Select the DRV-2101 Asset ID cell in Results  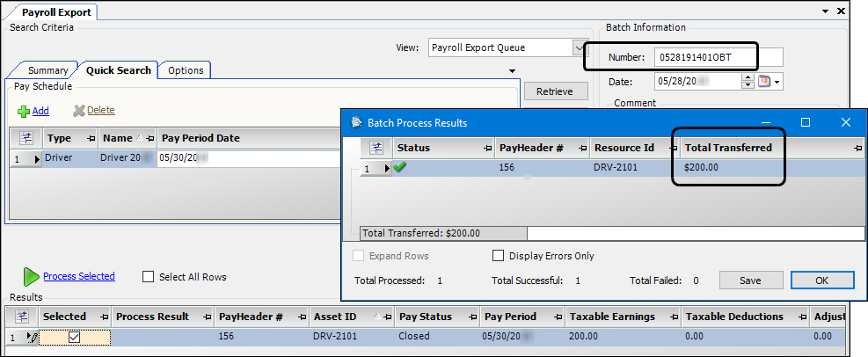pyautogui.click(x=352, y=336)
